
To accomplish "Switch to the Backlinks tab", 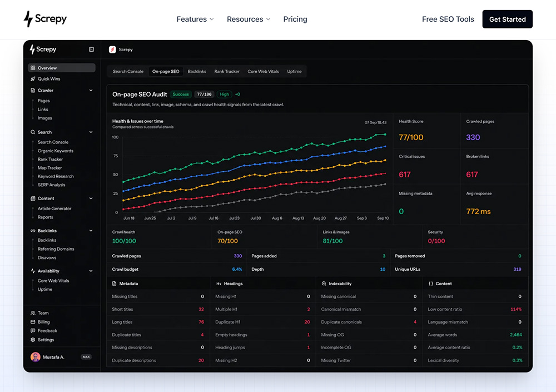I will pyautogui.click(x=197, y=71).
